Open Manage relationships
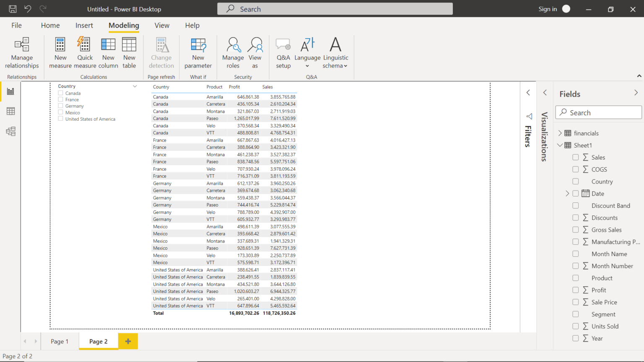This screenshot has height=362, width=644. pos(21,52)
